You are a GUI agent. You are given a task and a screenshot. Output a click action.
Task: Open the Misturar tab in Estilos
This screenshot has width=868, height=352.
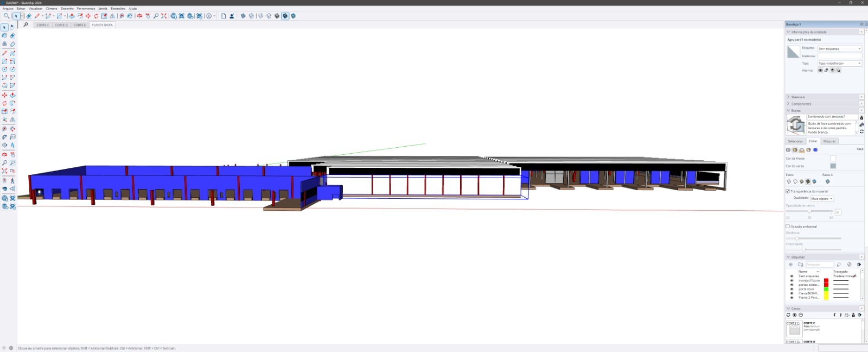829,141
